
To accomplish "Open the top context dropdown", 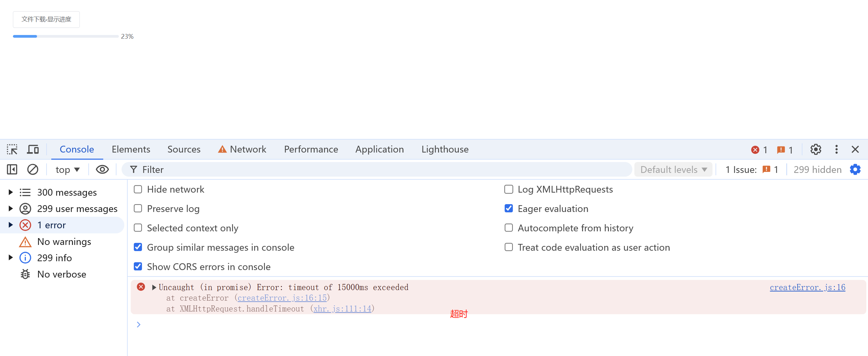I will point(68,170).
